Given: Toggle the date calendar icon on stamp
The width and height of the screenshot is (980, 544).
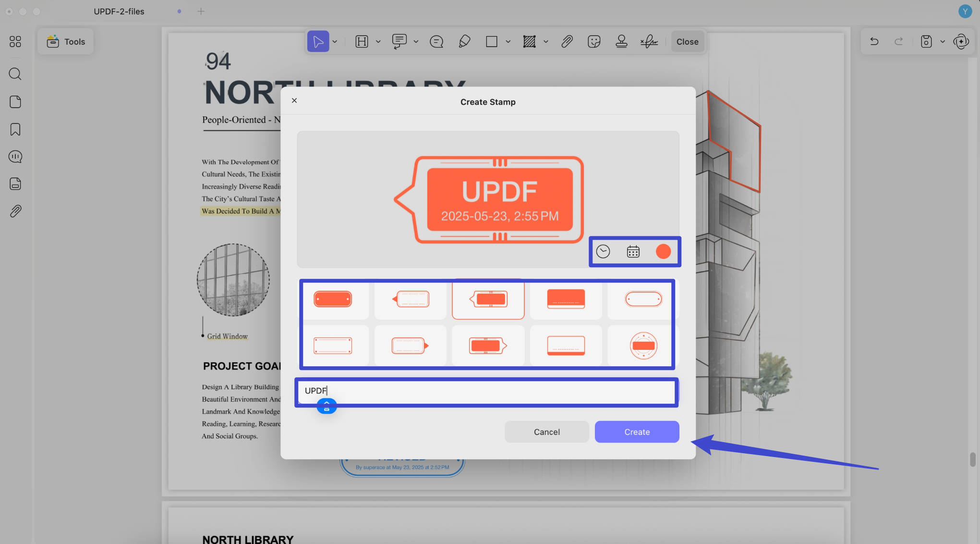Looking at the screenshot, I should pyautogui.click(x=633, y=251).
